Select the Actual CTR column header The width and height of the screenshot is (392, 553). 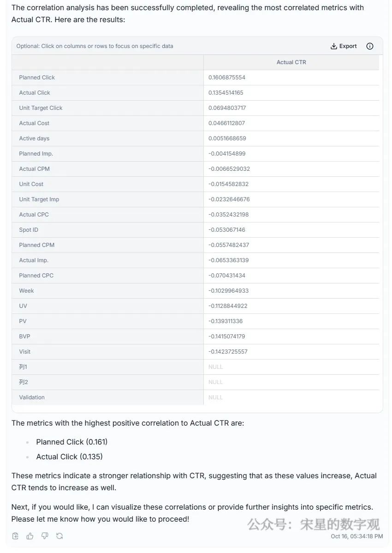pos(291,62)
